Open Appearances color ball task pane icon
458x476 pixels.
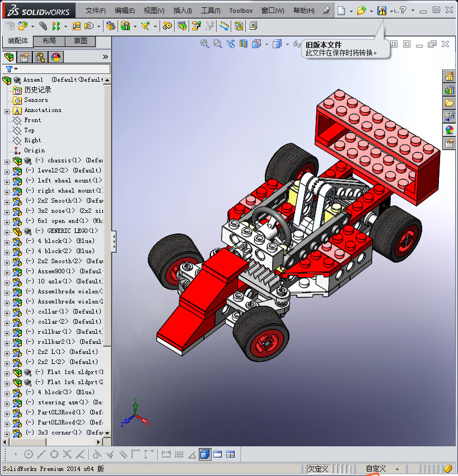point(450,130)
